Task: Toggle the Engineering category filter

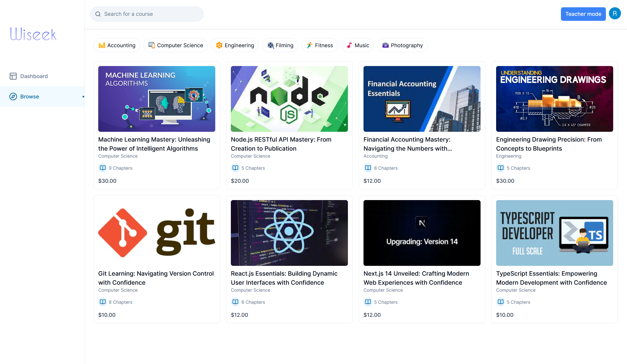Action: pyautogui.click(x=235, y=45)
